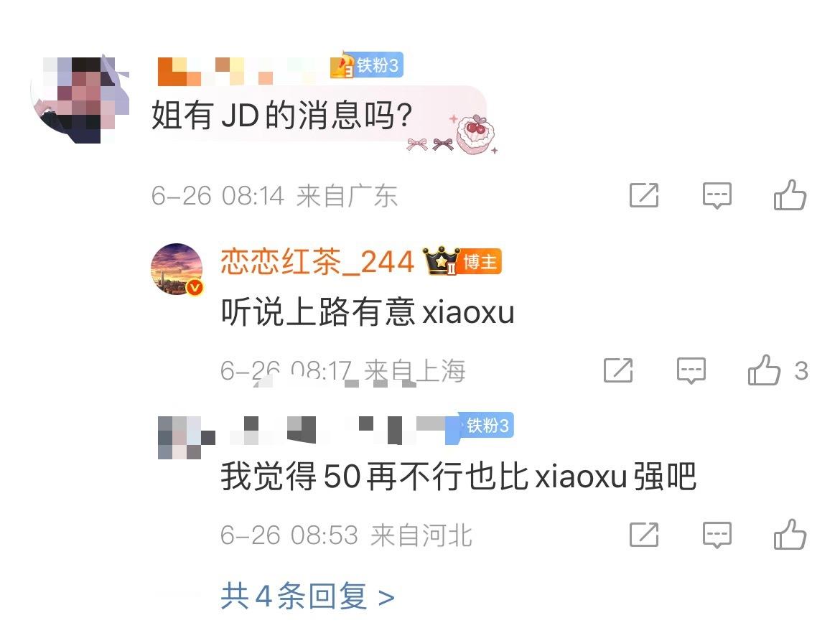The width and height of the screenshot is (840, 633).
Task: Forward the 河北 comment about 50
Action: point(643,535)
